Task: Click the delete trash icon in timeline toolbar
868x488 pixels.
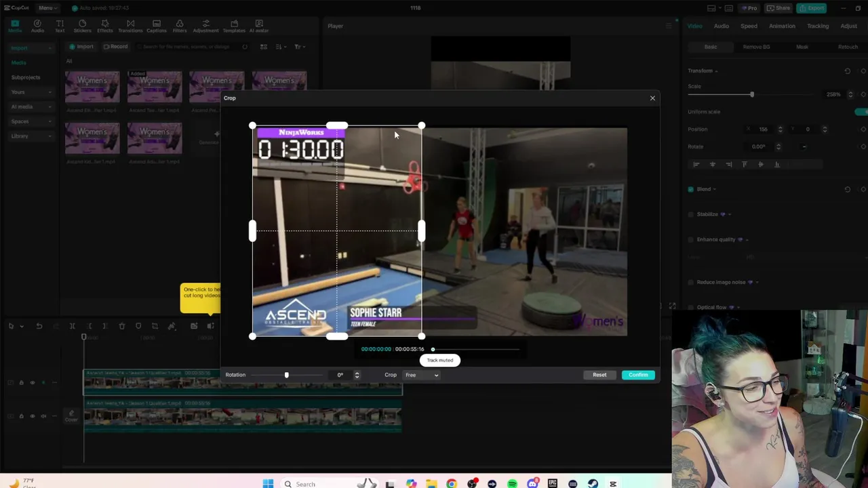Action: [x=122, y=326]
